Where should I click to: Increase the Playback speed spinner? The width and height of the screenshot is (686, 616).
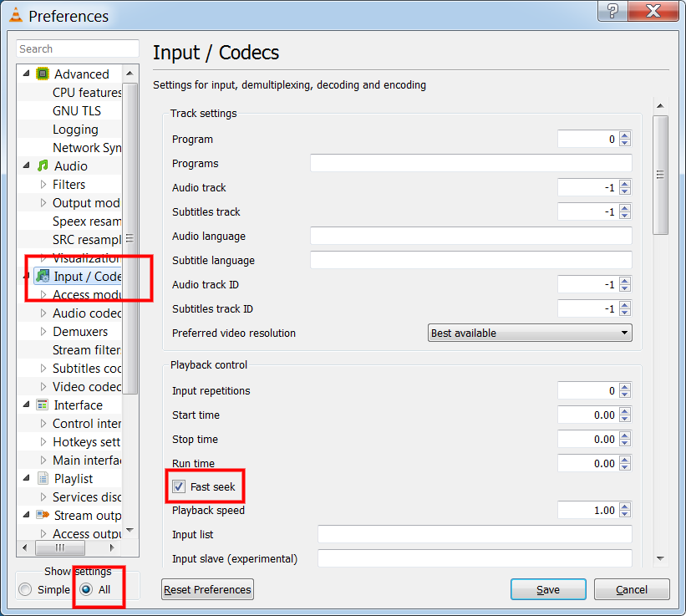coord(625,507)
